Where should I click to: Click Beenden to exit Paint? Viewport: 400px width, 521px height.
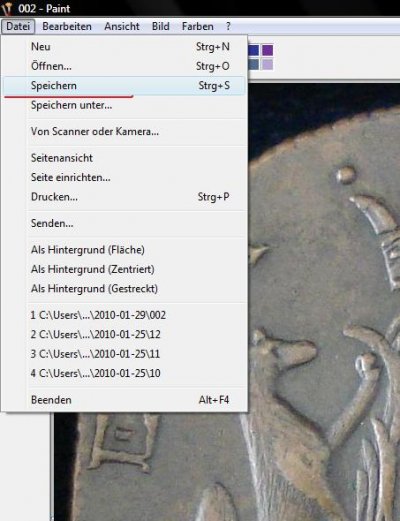124,400
